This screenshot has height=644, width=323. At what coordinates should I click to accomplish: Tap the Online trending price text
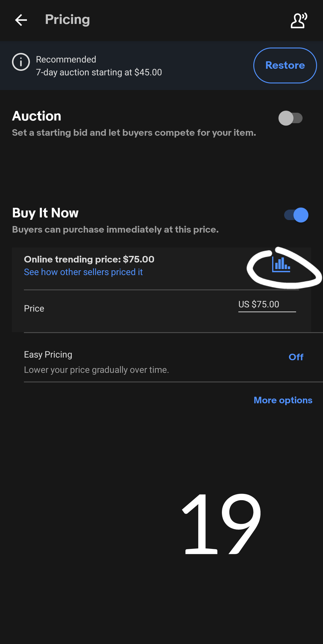(x=89, y=259)
